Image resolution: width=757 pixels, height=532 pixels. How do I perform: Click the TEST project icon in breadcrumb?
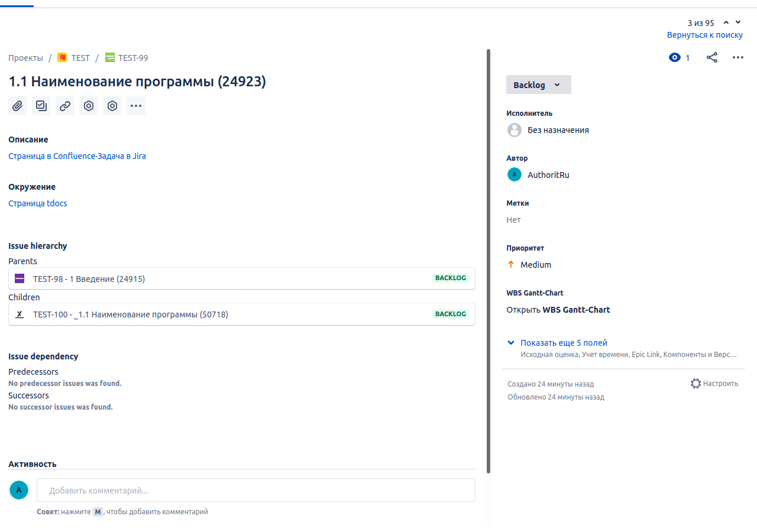point(62,57)
